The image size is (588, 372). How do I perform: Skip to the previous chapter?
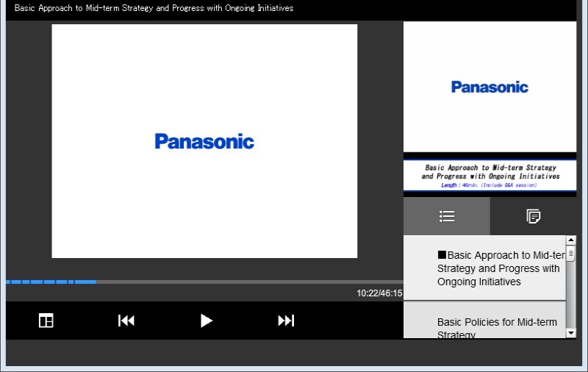[x=126, y=321]
